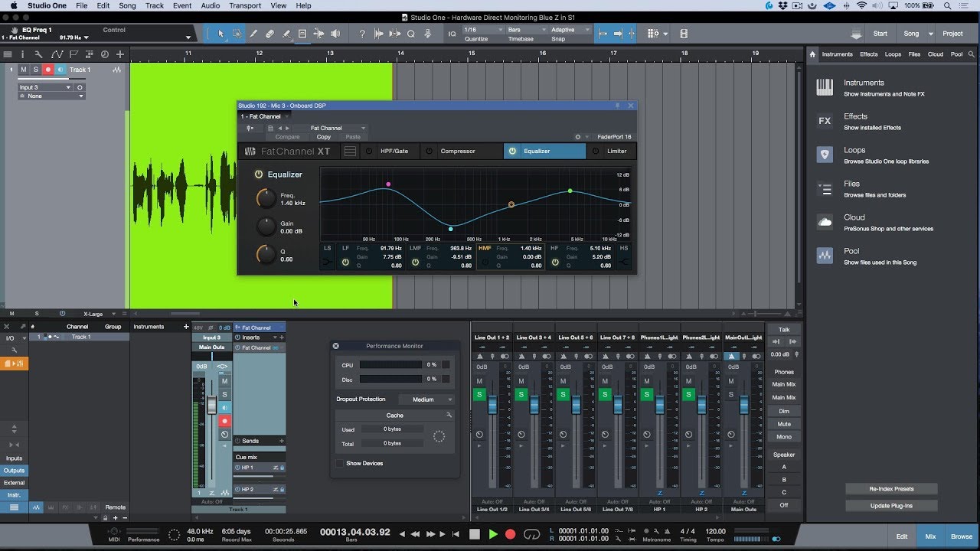Viewport: 980px width, 551px height.
Task: Switch to the HPF/Gate tab
Action: (394, 151)
